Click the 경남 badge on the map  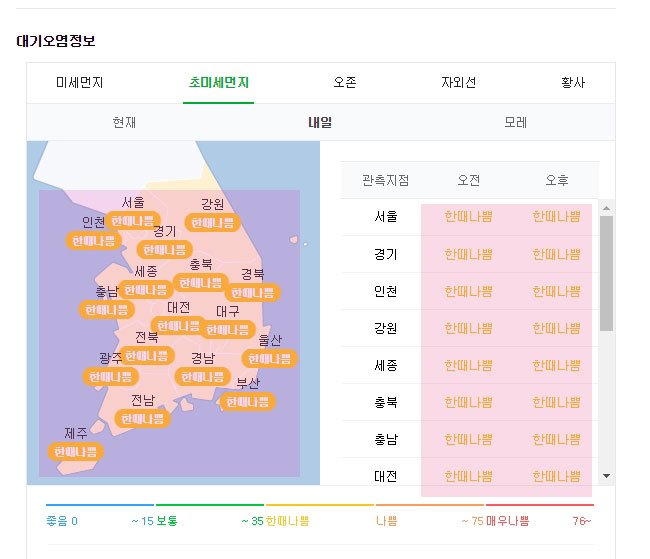(203, 377)
